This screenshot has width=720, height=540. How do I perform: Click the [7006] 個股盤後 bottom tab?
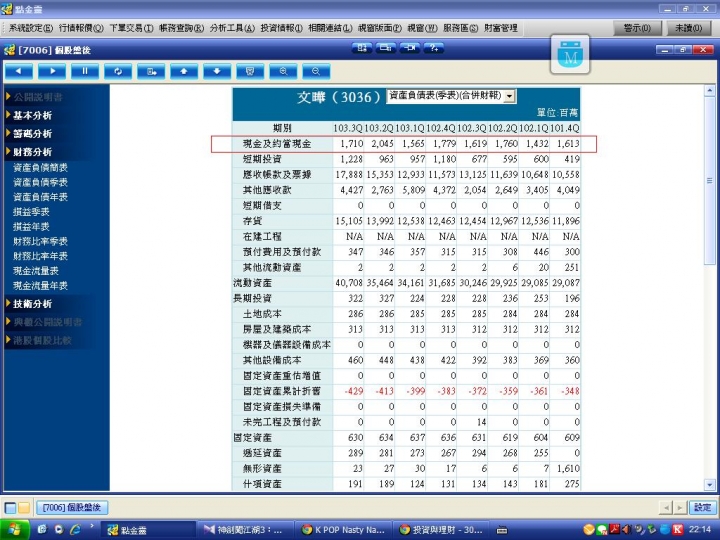[x=72, y=507]
